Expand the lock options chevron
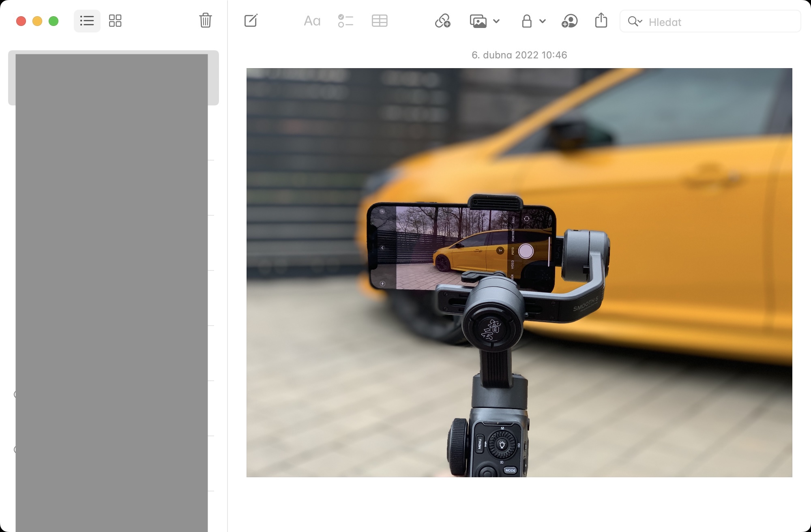Viewport: 811px width, 532px height. (543, 21)
